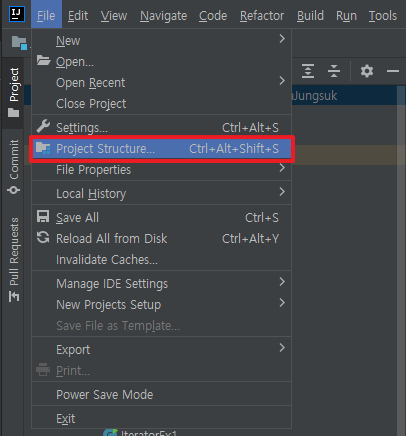The width and height of the screenshot is (406, 436).
Task: Click the open-folder icon next to Open
Action: coord(43,61)
